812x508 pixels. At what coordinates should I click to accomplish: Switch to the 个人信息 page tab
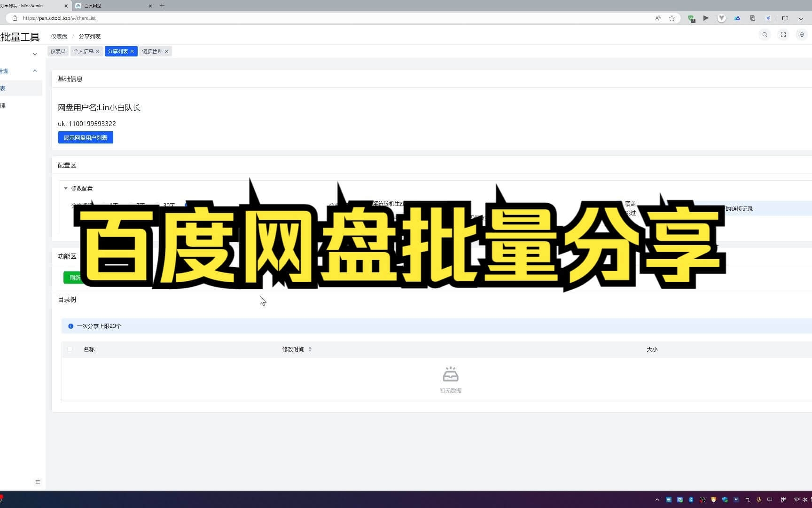tap(83, 51)
